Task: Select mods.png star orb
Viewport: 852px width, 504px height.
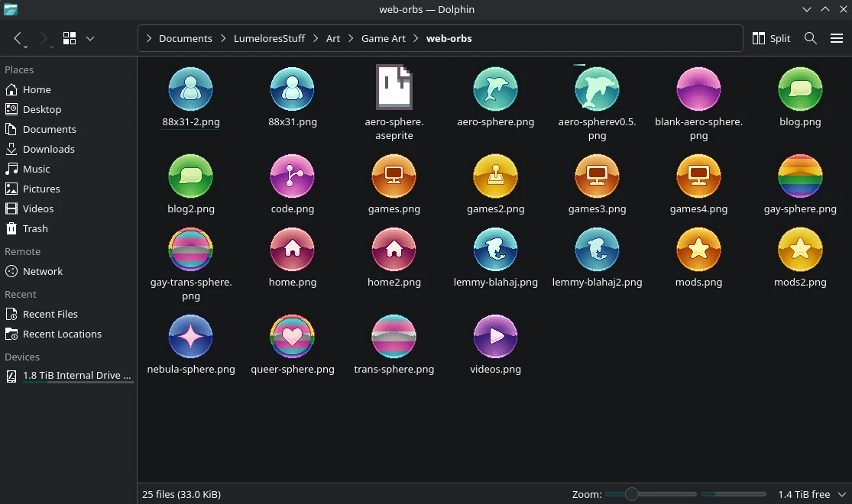Action: click(x=698, y=249)
